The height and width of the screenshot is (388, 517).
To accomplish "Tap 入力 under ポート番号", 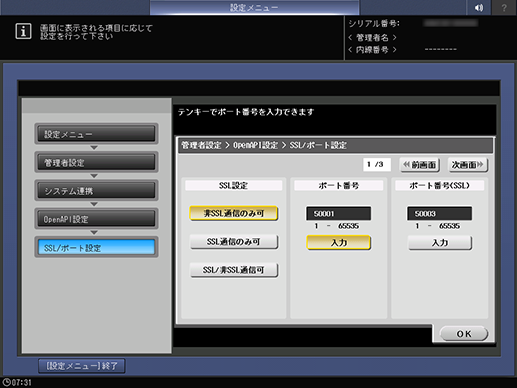I will tap(339, 243).
